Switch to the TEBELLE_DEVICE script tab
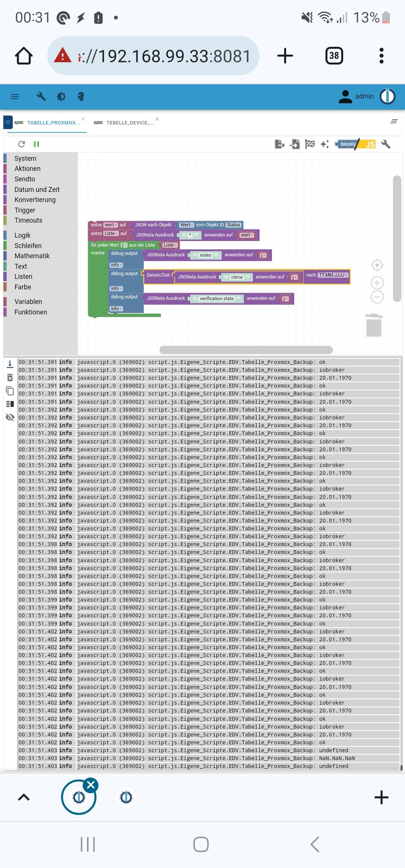This screenshot has height=868, width=405. pos(130,123)
